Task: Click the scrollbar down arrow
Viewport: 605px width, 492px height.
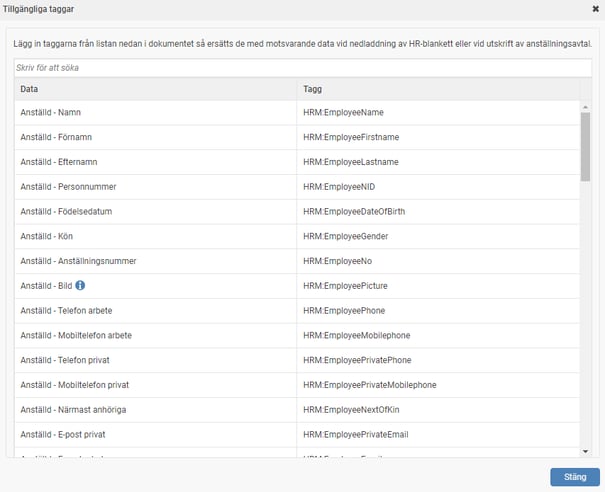Action: 585,452
